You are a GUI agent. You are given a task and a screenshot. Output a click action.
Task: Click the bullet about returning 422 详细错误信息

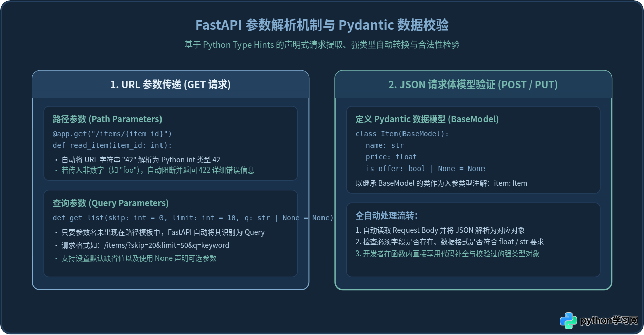(x=153, y=170)
